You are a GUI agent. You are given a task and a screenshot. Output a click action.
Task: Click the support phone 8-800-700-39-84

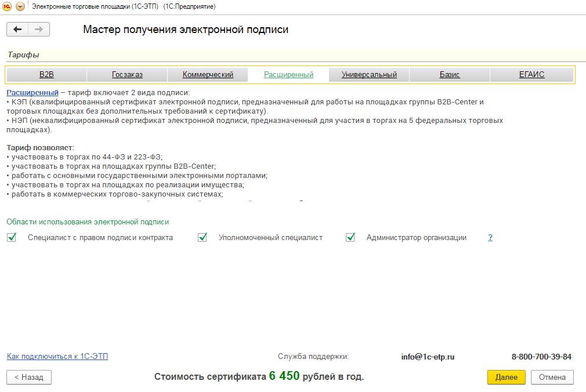(541, 357)
